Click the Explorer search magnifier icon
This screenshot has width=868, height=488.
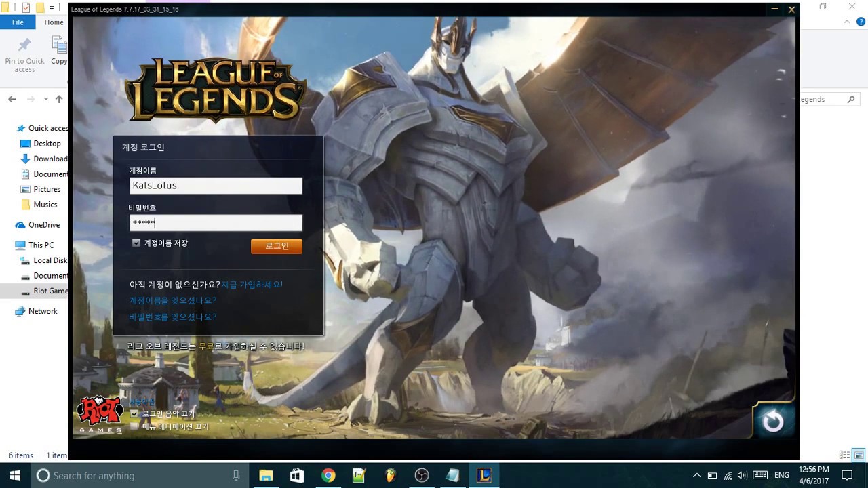tap(851, 99)
